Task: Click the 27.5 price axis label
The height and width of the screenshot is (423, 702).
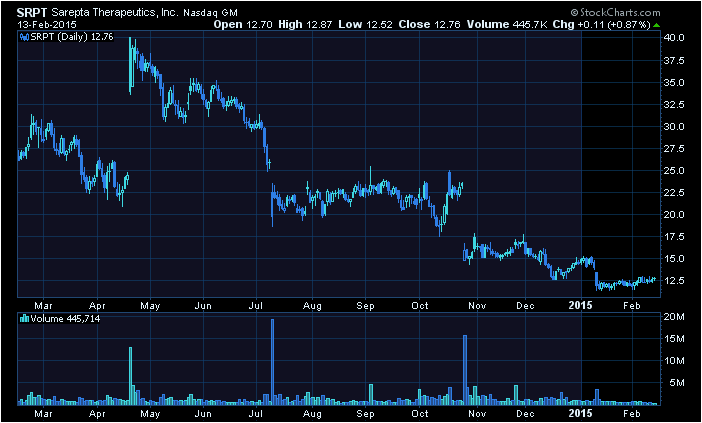Action: [x=675, y=148]
